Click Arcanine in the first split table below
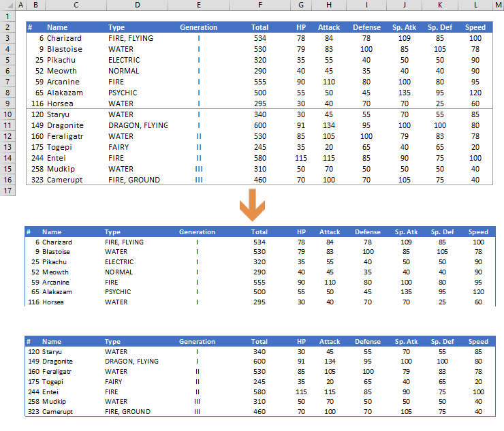The height and width of the screenshot is (431, 504). click(56, 282)
